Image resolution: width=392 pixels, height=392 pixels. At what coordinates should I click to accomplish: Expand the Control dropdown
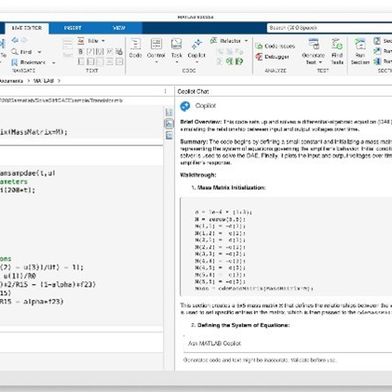[156, 62]
